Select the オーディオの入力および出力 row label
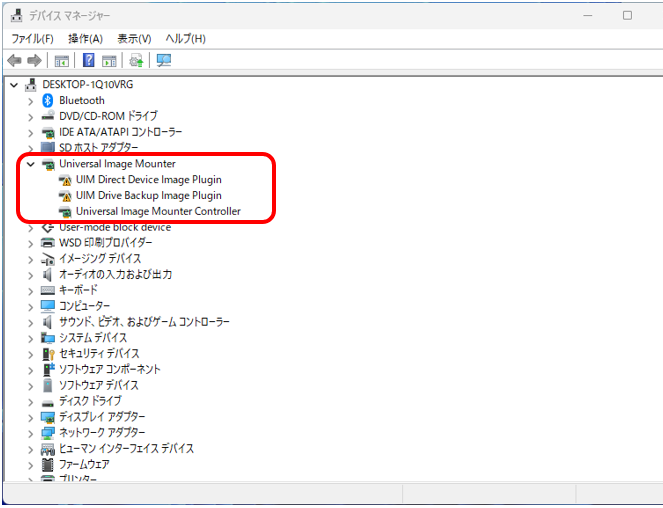The image size is (663, 508). tap(115, 275)
